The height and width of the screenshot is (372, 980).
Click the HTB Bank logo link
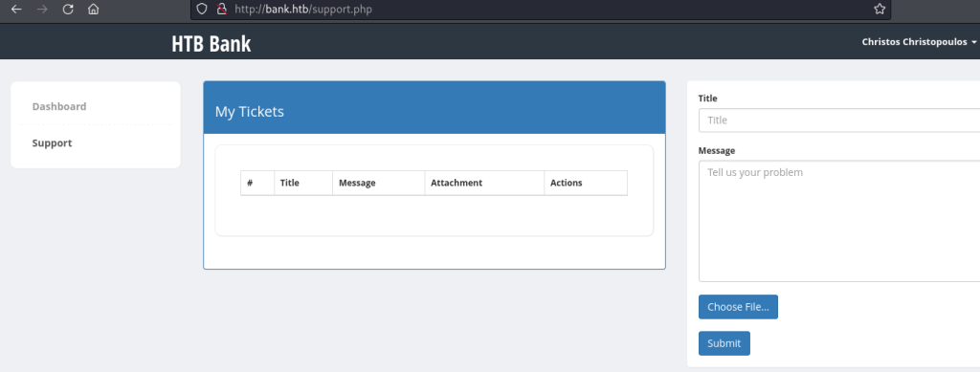212,44
